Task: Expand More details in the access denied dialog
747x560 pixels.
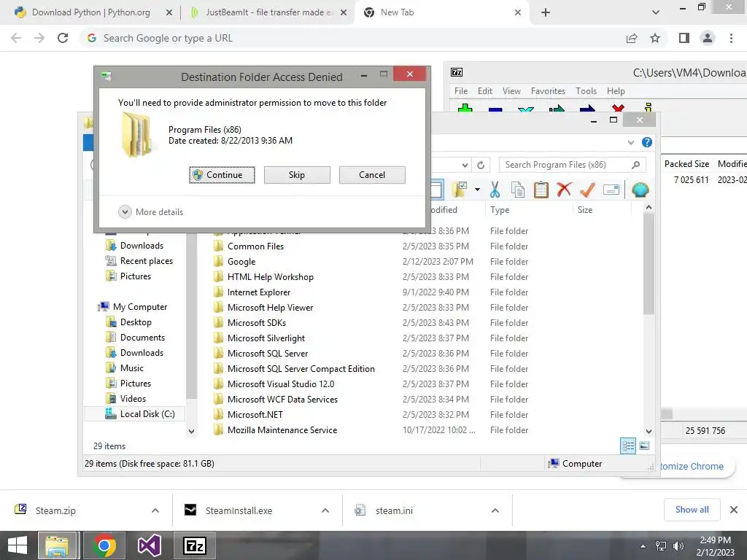Action: click(150, 212)
